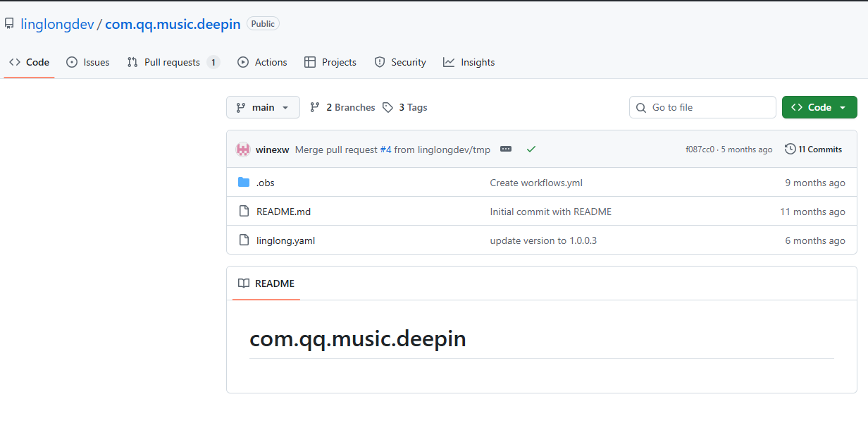Open the main branch dropdown

pyautogui.click(x=263, y=107)
